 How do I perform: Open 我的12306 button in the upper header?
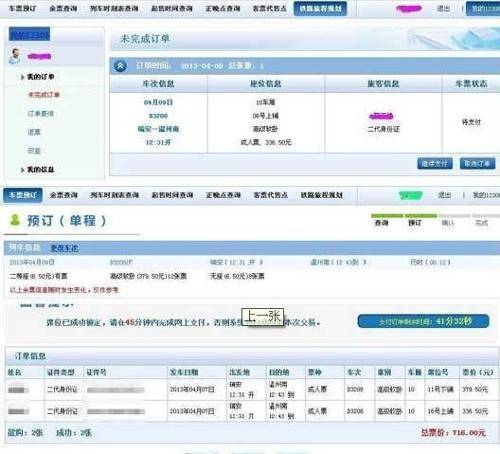tap(483, 9)
